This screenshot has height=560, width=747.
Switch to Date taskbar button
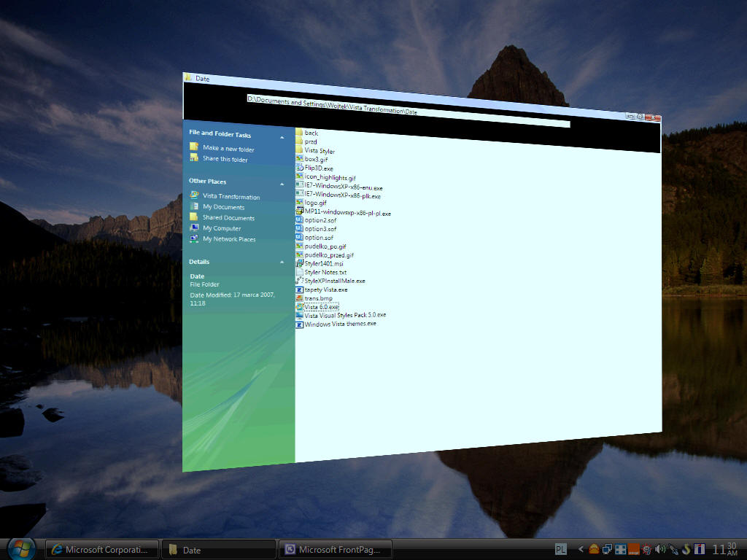point(219,550)
